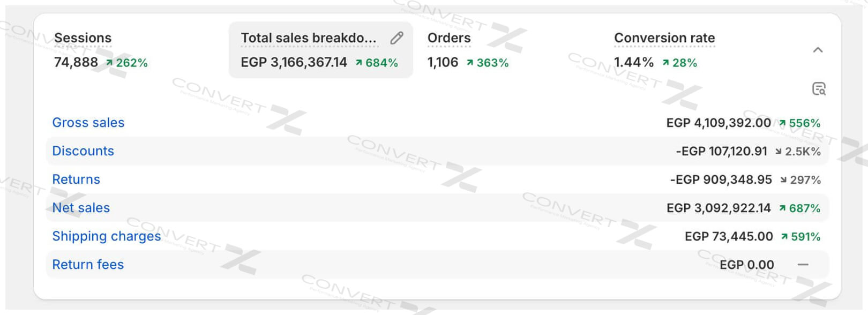Collapse the metrics panel with the chevron
Viewport: 868px width, 315px height.
pos(818,50)
